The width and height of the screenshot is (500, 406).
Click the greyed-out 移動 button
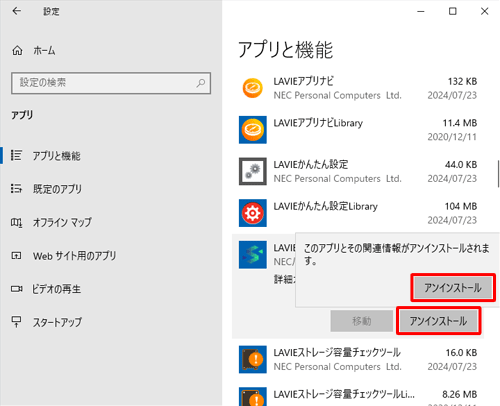(362, 321)
